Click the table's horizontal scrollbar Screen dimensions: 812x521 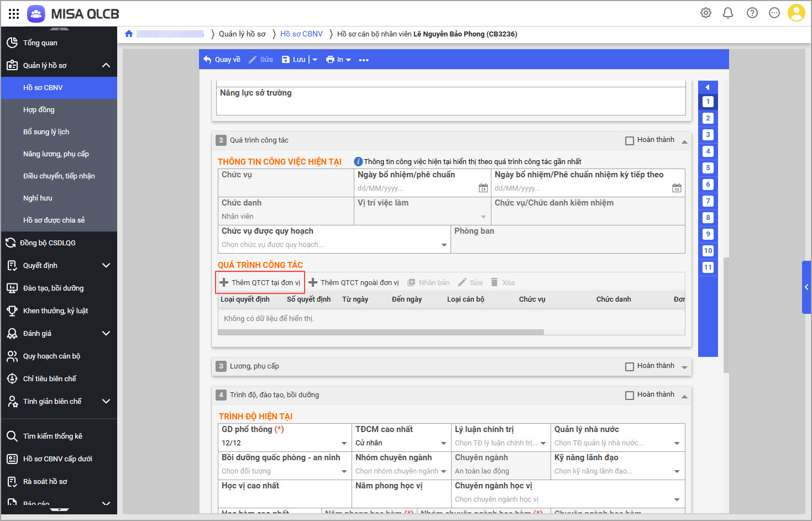381,333
